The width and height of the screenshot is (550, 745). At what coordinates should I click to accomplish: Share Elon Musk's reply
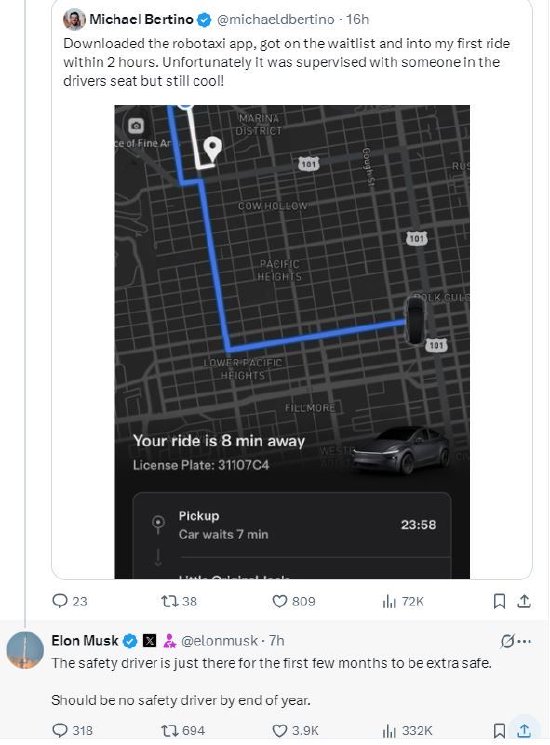[x=524, y=730]
